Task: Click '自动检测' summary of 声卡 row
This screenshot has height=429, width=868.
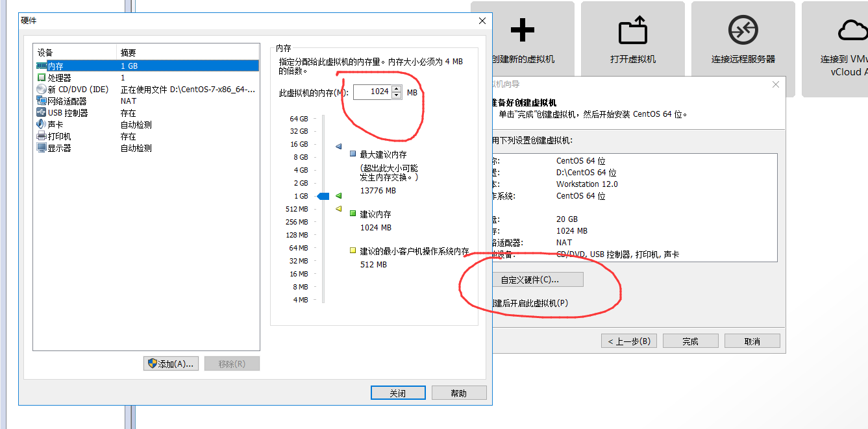Action: point(136,125)
